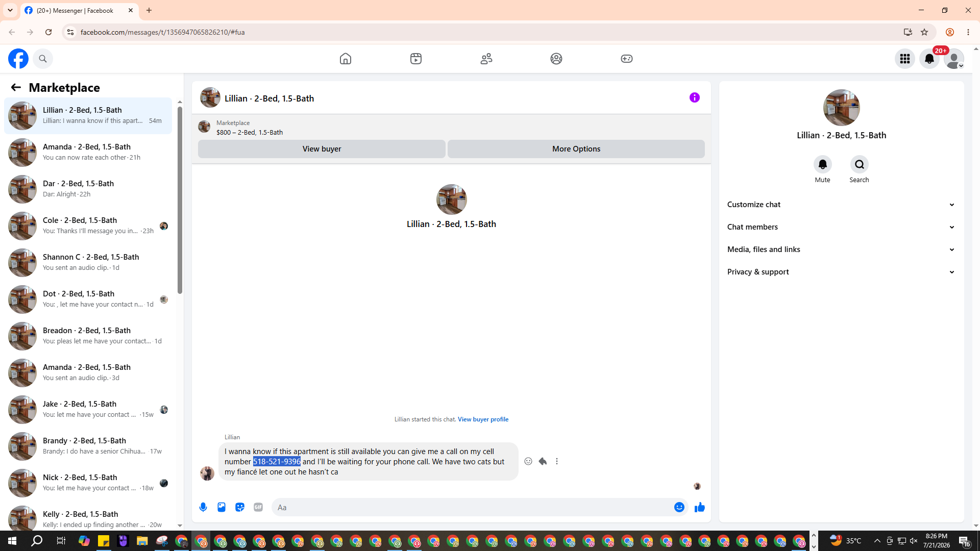
Task: Open the Groups tab icon
Action: click(556, 59)
